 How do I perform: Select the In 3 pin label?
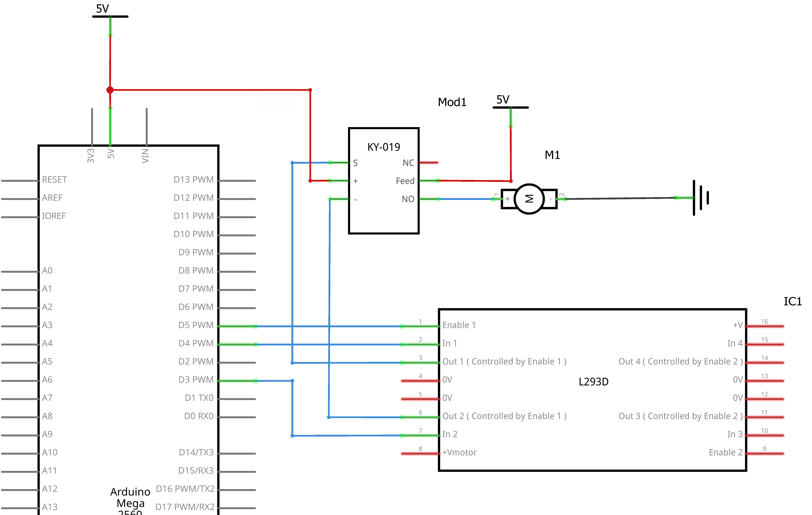pos(735,434)
